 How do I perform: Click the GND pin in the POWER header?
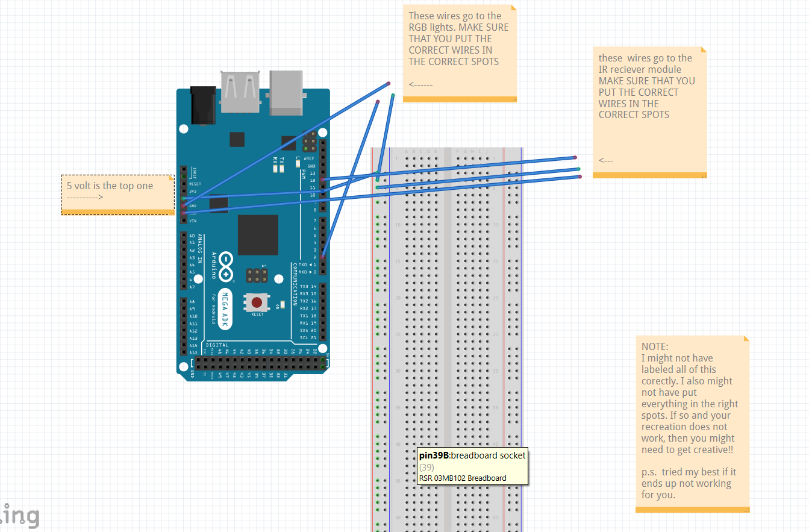(184, 205)
